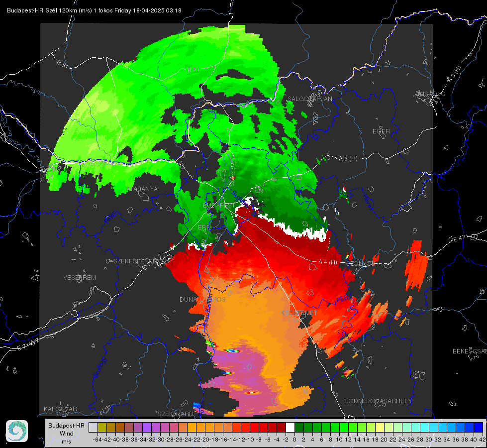Click the '20' legend value
Viewport: 487px width, 448px height.
(x=384, y=440)
